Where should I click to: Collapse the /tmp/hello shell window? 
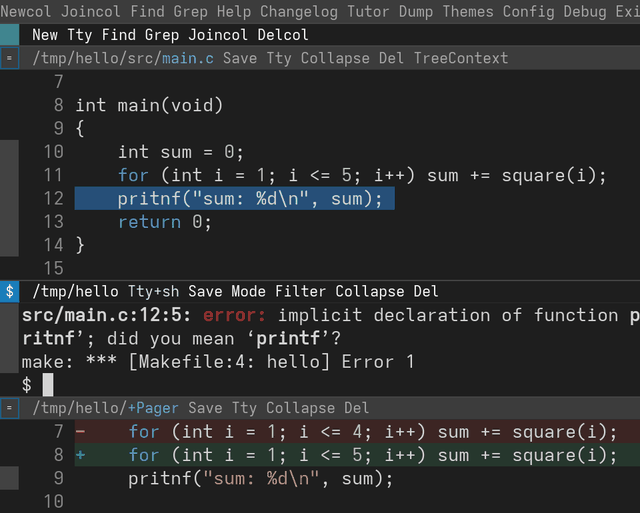click(x=370, y=291)
